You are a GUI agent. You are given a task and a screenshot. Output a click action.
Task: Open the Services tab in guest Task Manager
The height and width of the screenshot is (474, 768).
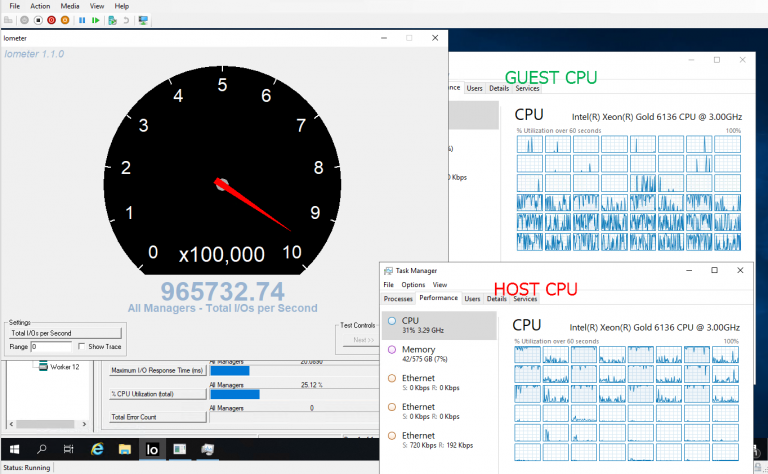tap(527, 88)
